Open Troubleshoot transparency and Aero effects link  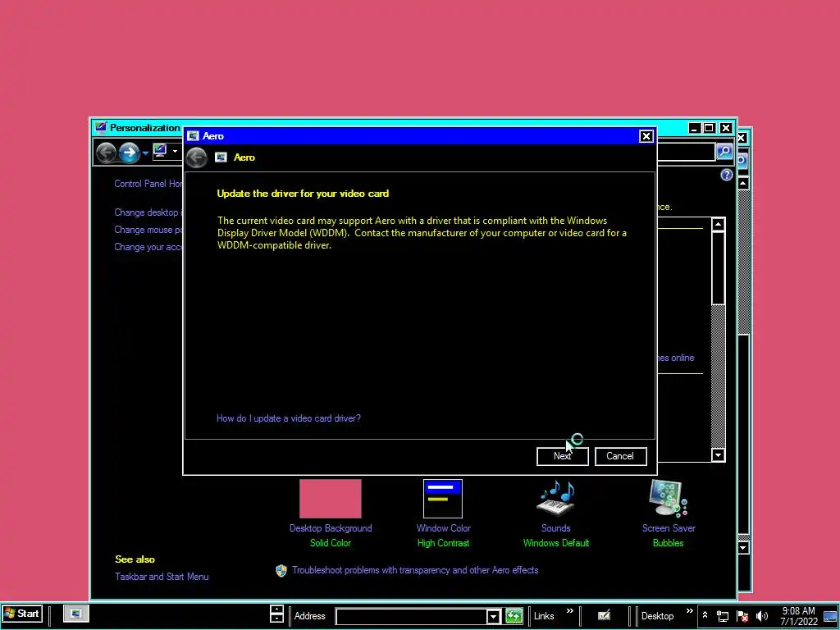(415, 570)
